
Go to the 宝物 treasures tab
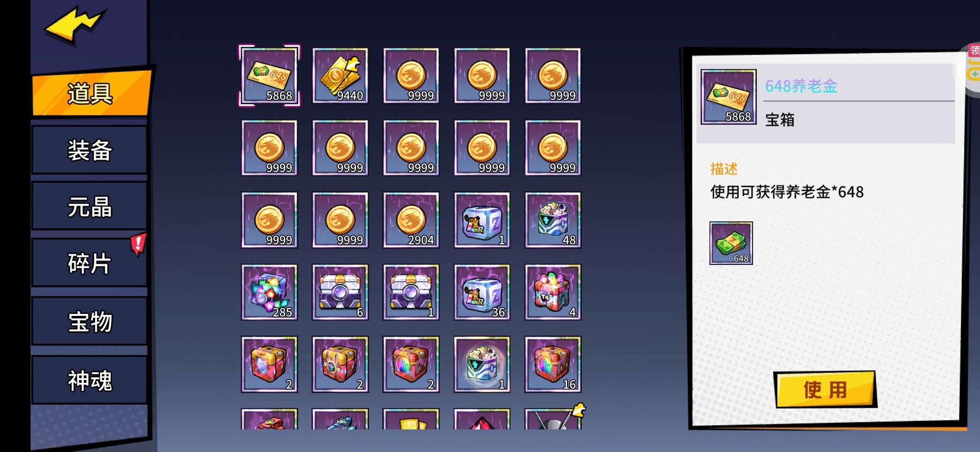[x=90, y=321]
